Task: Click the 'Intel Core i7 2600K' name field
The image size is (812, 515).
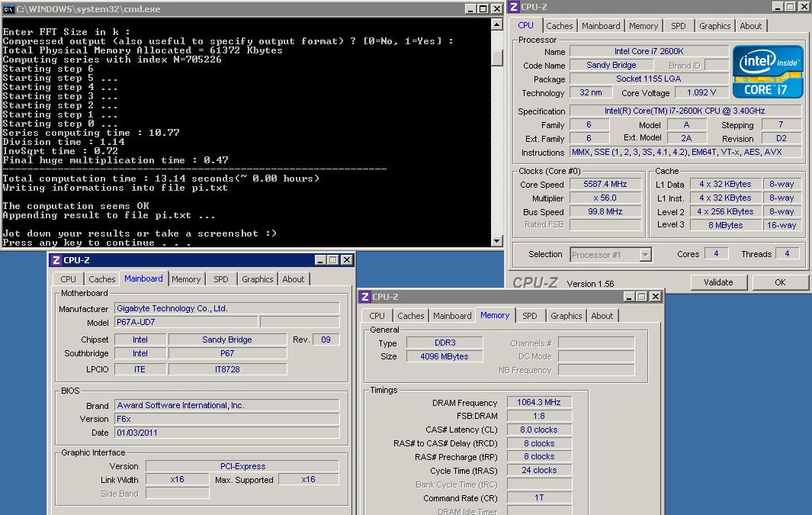Action: (x=650, y=51)
